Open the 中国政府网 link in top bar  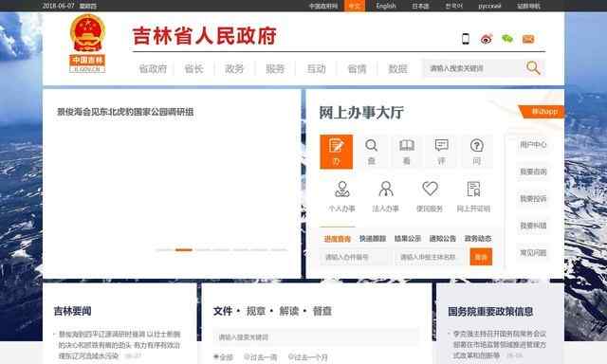click(323, 6)
